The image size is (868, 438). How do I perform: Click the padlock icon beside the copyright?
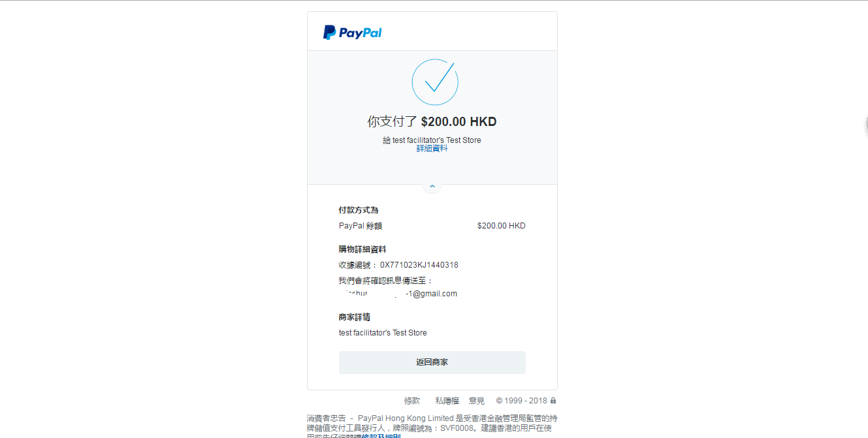point(553,401)
